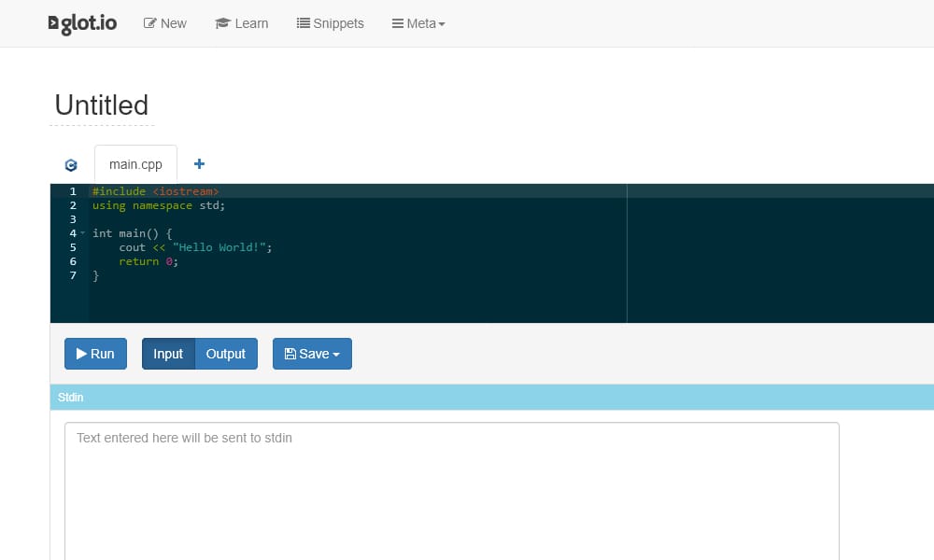Open the Meta dropdown menu
Viewport: 934px width, 560px height.
pos(418,22)
